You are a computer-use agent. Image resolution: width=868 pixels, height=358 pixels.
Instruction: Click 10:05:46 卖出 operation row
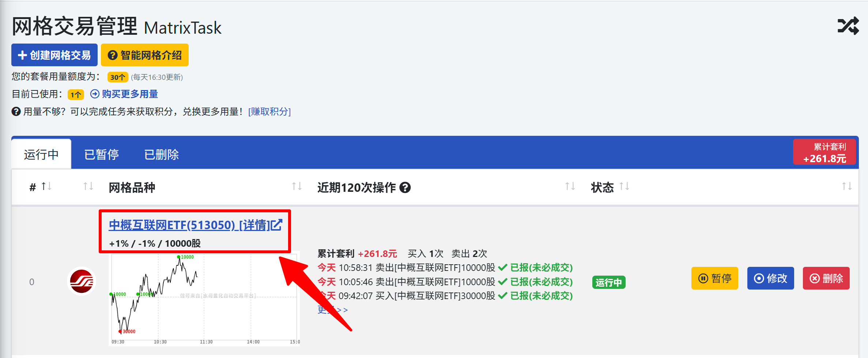click(x=445, y=282)
